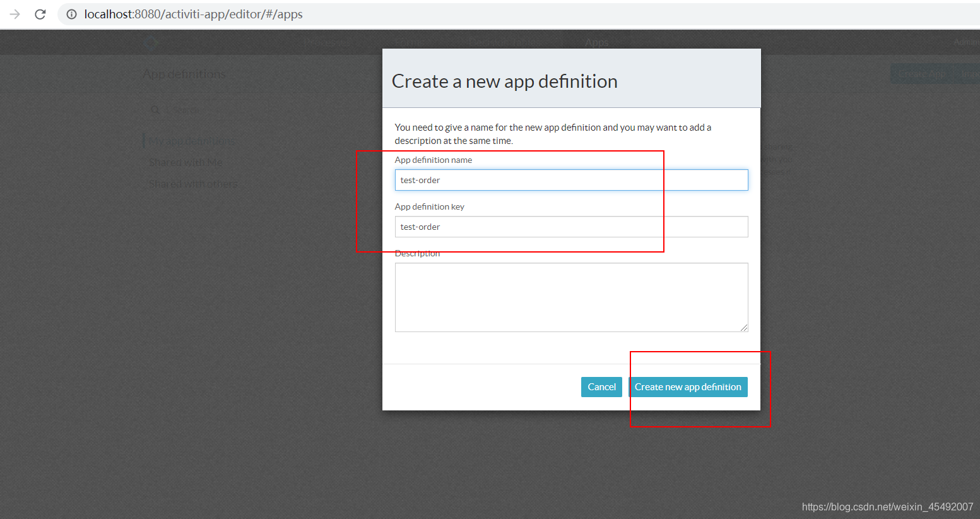Open the site information icon in address bar
This screenshot has width=980, height=519.
pyautogui.click(x=71, y=14)
